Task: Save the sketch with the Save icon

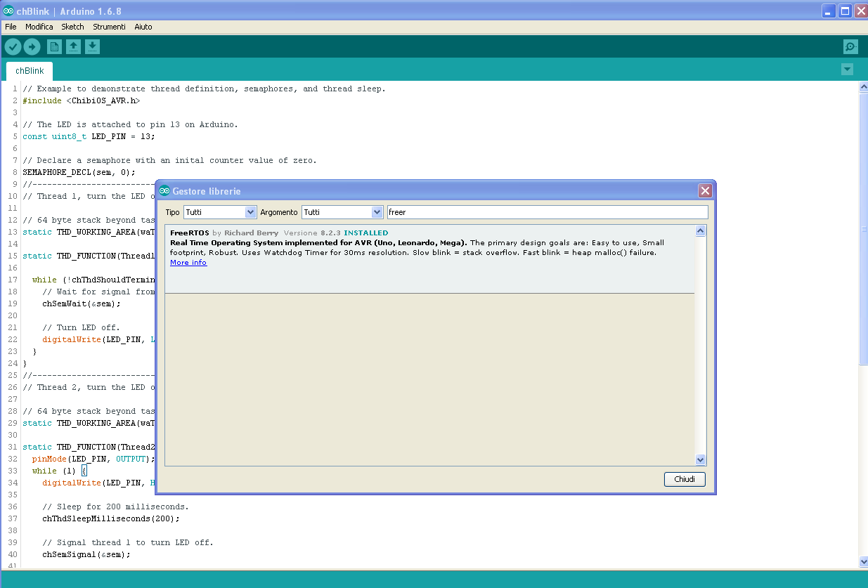Action: [92, 46]
